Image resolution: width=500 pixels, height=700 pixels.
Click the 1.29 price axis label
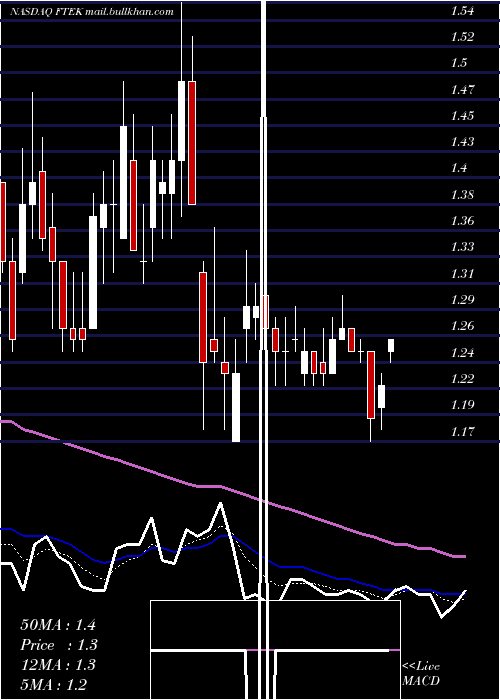pyautogui.click(x=462, y=300)
